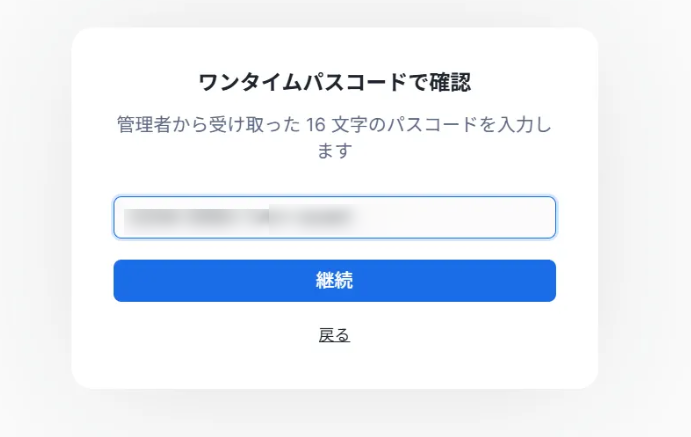Image resolution: width=691 pixels, height=437 pixels.
Task: Select the underlined 戻る text
Action: pyautogui.click(x=334, y=335)
